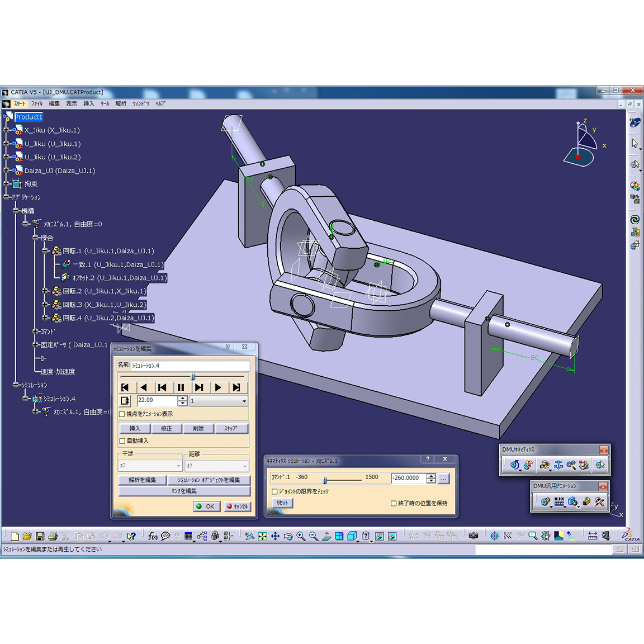Click the 名前 field containing シミュレーション.4
This screenshot has height=644, width=644.
pyautogui.click(x=190, y=366)
